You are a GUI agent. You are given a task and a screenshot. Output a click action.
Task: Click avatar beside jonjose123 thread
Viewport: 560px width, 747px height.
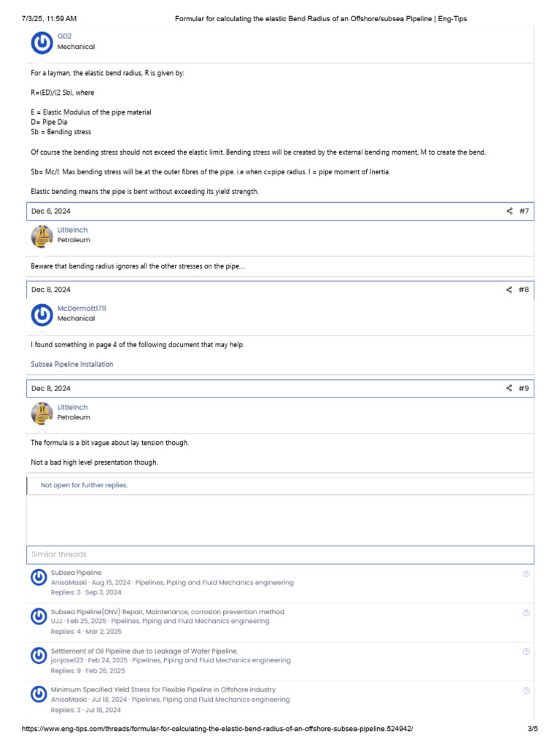(39, 654)
